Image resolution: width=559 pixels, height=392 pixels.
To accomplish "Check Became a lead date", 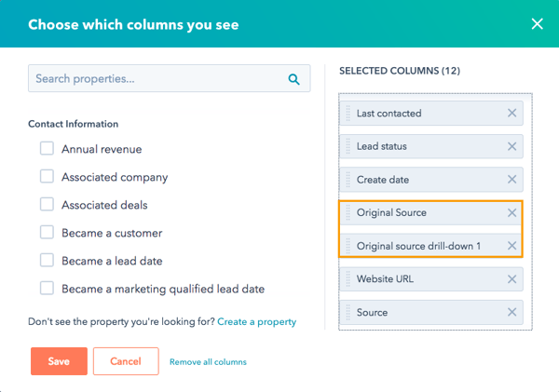I will coord(47,261).
